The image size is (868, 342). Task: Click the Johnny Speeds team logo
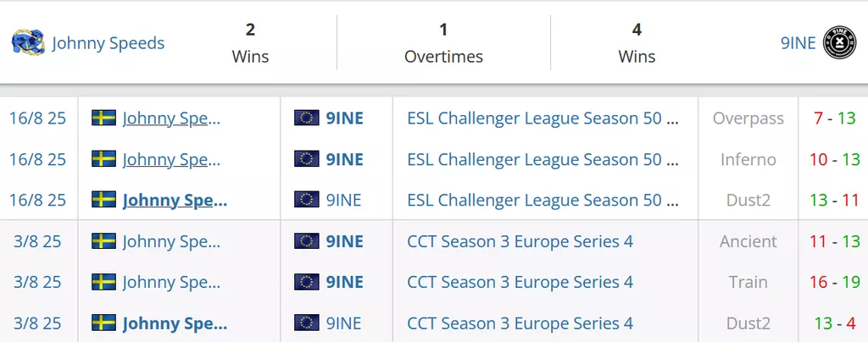[28, 42]
